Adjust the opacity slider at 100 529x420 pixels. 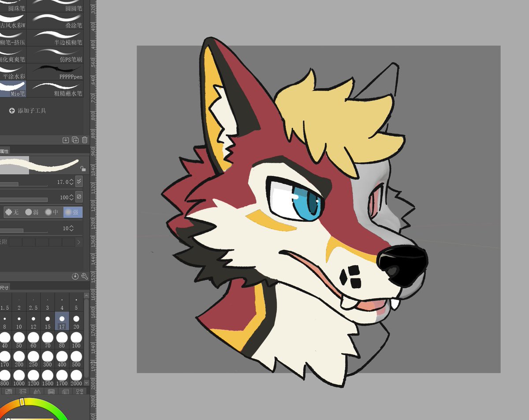[x=24, y=200]
